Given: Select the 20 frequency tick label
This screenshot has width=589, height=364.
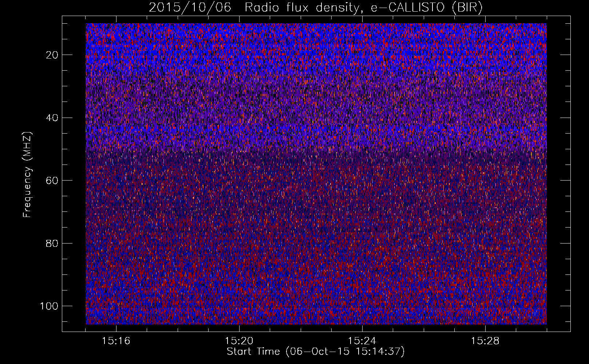Looking at the screenshot, I should click(x=52, y=55).
